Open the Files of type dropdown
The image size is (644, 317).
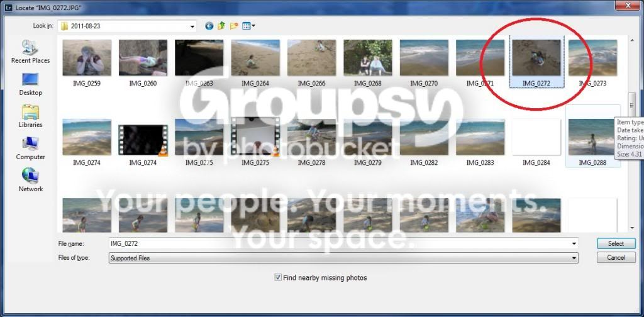coord(343,259)
